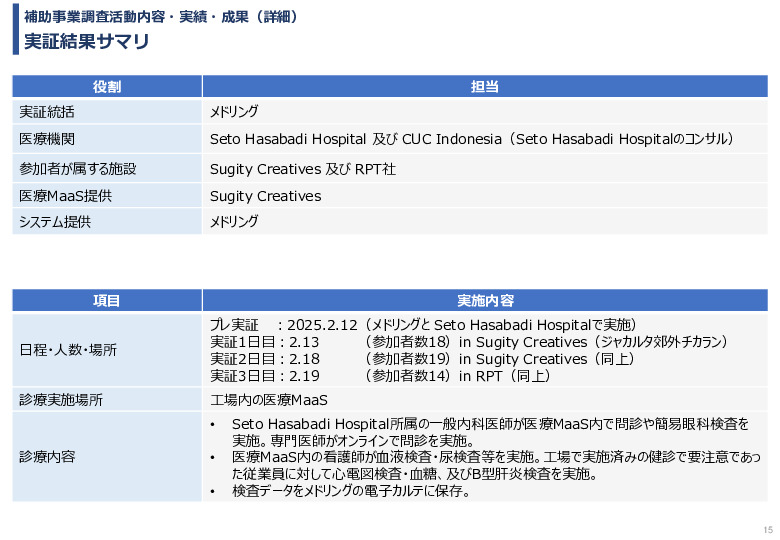Click the heading '補助事業調査活動内容・実績・成果（詳細）'
This screenshot has height=540, width=780.
coord(161,17)
